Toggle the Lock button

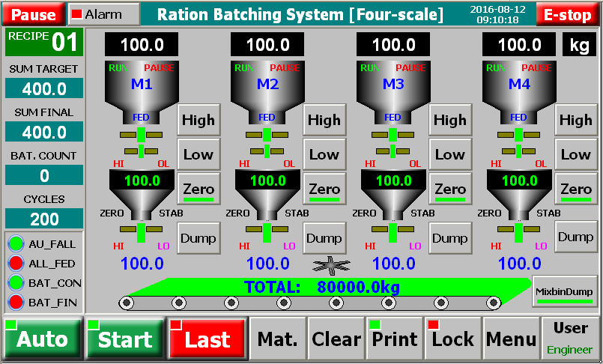(452, 339)
